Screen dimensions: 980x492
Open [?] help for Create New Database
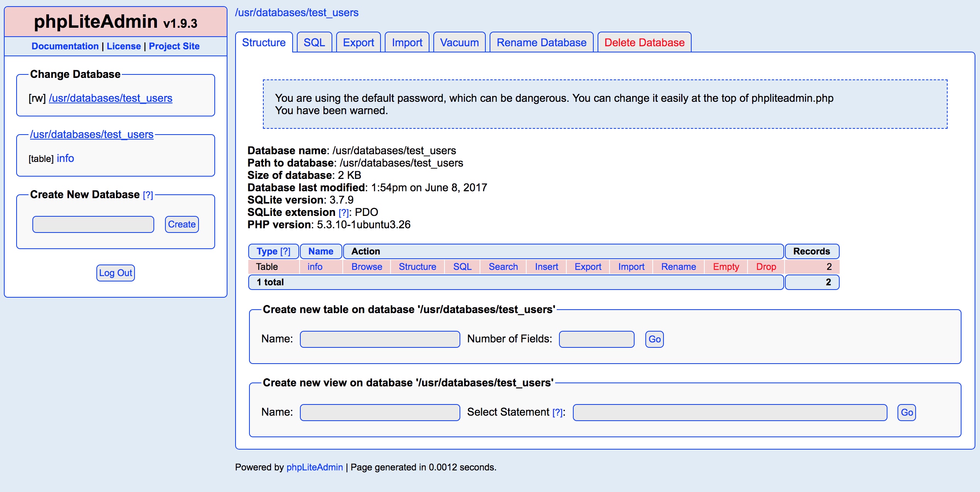[x=148, y=195]
